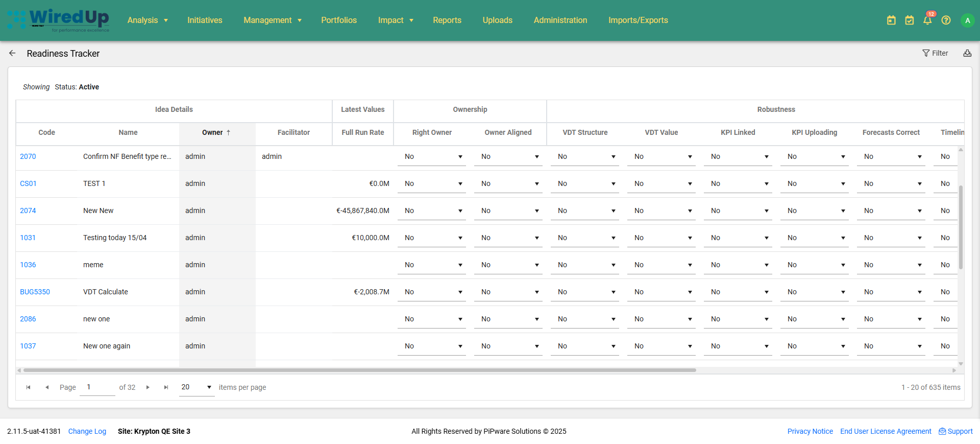980x444 pixels.
Task: Open idea code 2070 link
Action: coord(28,156)
